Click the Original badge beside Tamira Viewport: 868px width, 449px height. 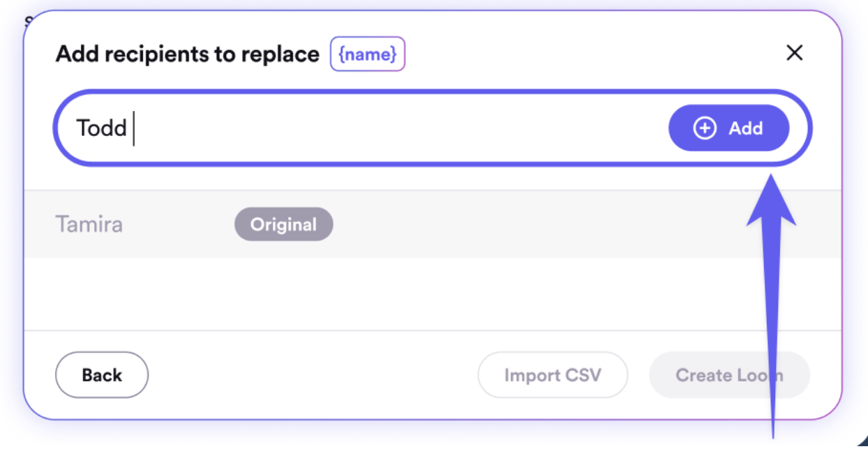coord(283,224)
